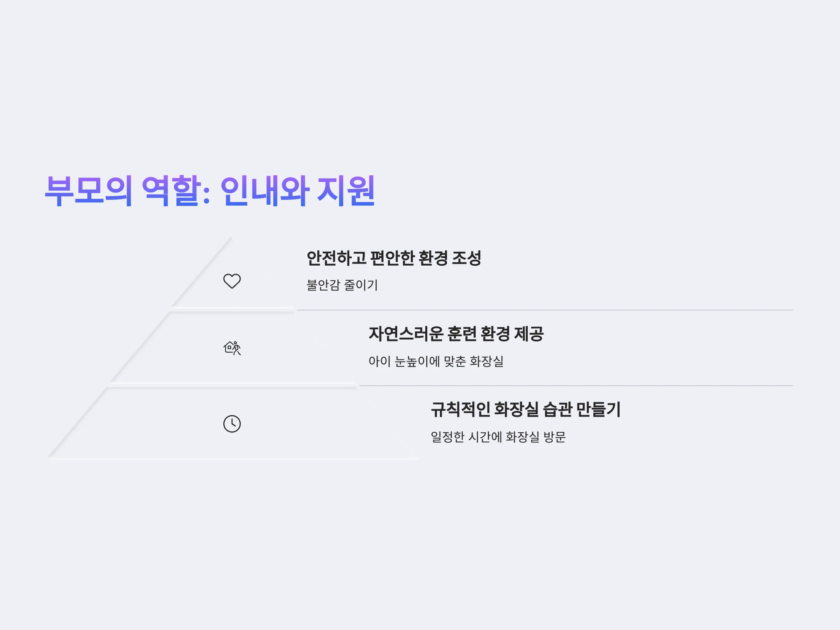Viewport: 840px width, 630px height.
Task: Click the heart icon in the pyramid's top tier
Action: (x=232, y=281)
